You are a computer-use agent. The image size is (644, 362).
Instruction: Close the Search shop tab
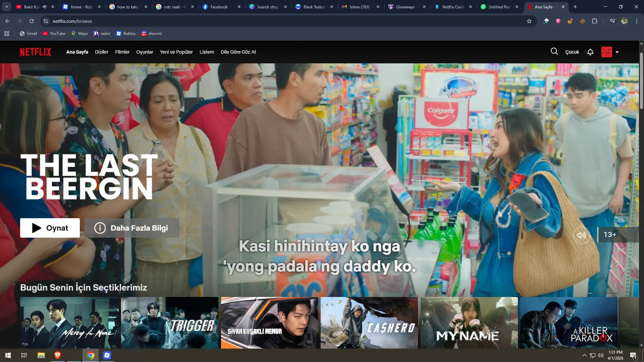pos(285,7)
